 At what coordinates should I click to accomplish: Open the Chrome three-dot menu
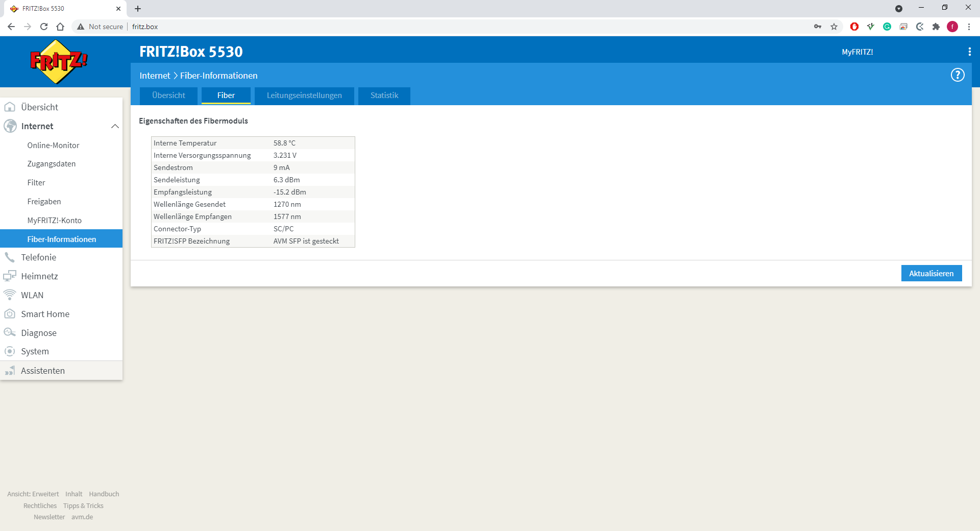969,27
